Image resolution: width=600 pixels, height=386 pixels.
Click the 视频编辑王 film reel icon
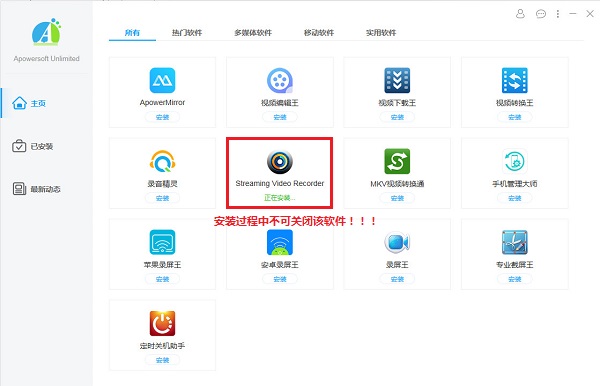pyautogui.click(x=280, y=80)
